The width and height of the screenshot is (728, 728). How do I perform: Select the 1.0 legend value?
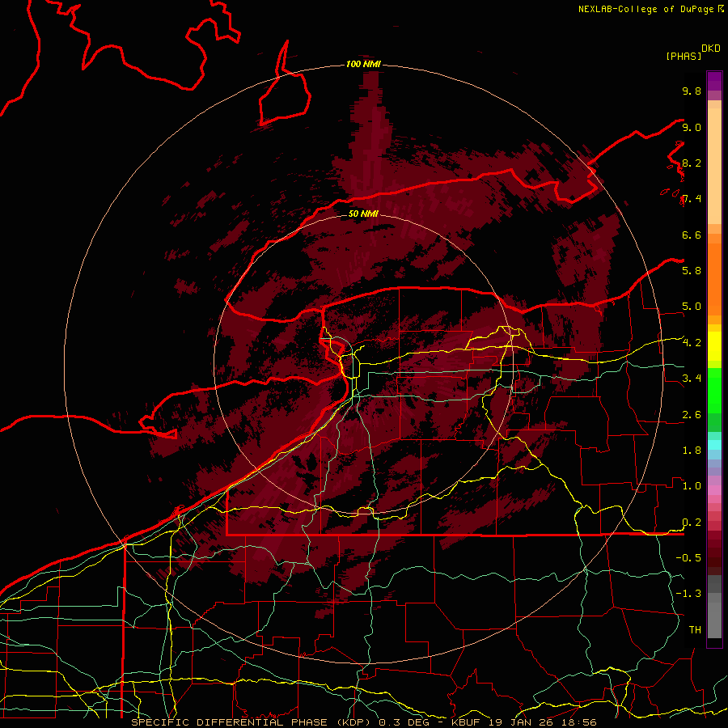click(692, 486)
